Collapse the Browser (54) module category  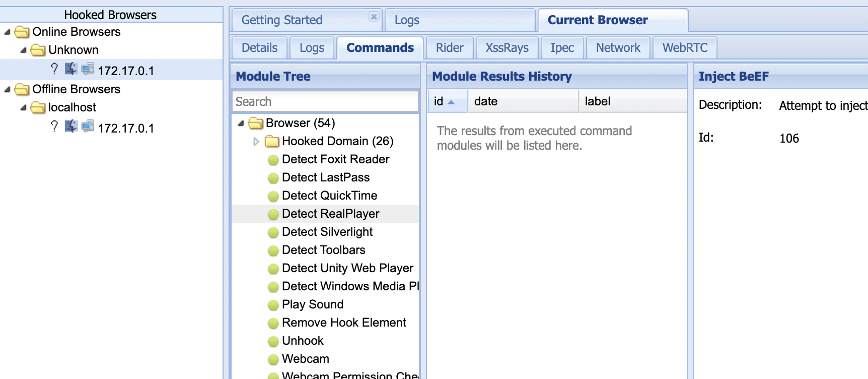(x=241, y=123)
